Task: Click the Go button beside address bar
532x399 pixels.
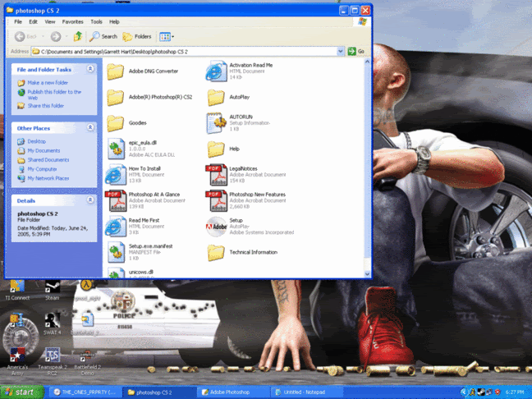Action: [x=356, y=52]
